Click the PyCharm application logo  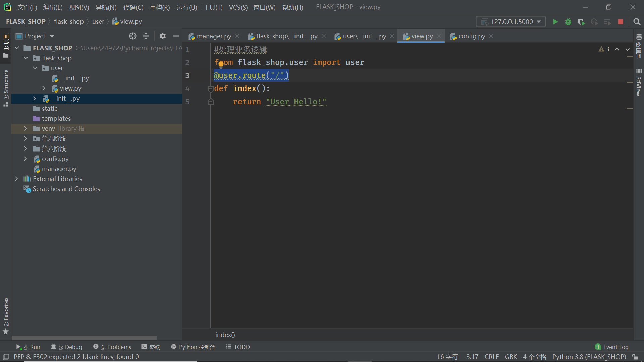7,7
